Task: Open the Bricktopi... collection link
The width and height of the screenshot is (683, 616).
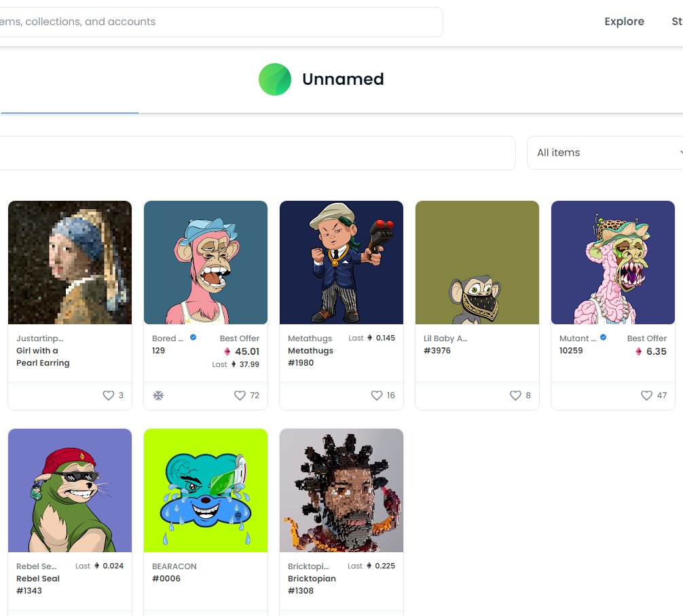Action: point(308,566)
